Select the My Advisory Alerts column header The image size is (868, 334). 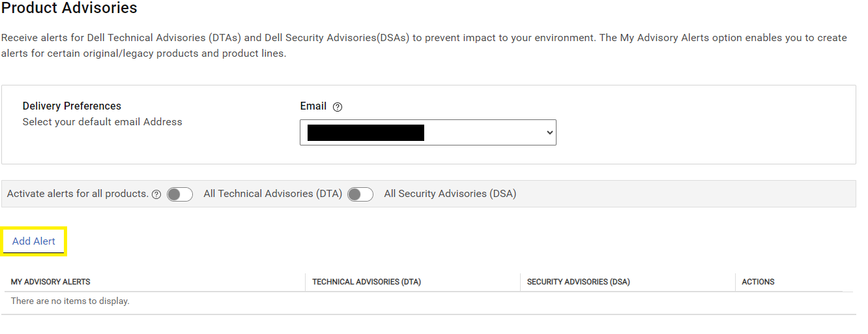pos(51,282)
